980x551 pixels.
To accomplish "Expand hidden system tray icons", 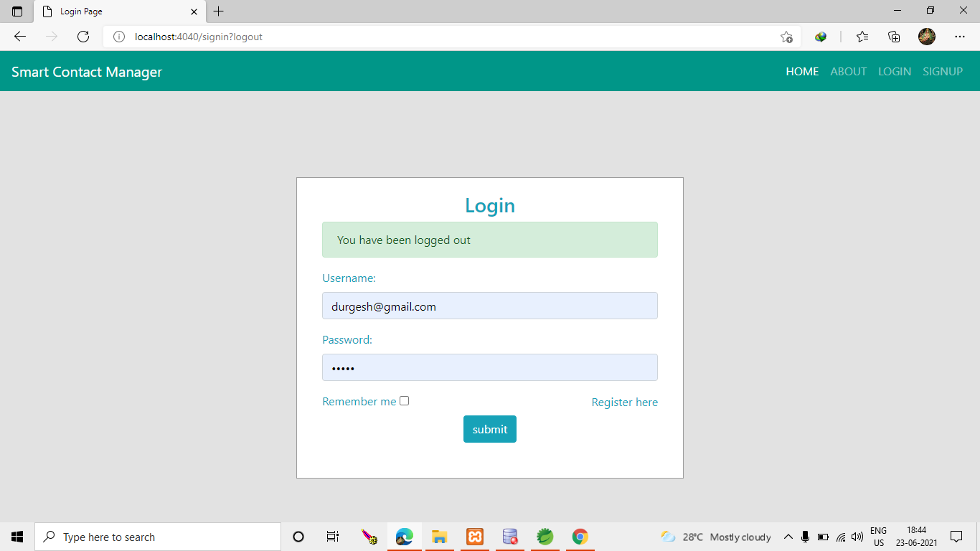I will [x=788, y=536].
